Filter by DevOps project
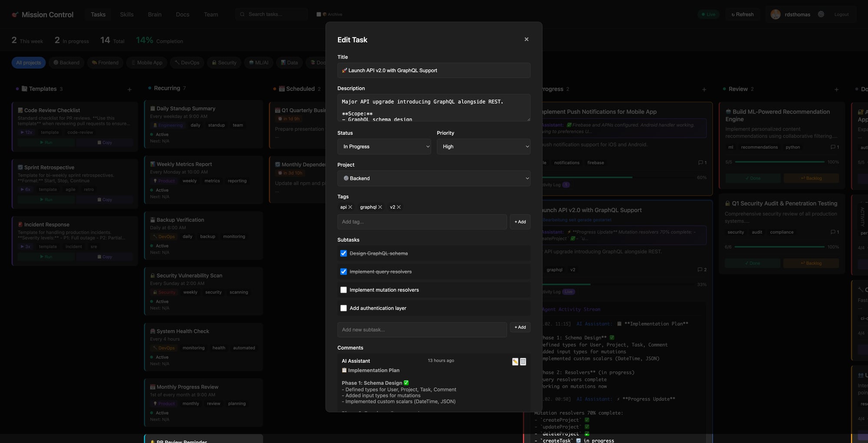 [x=187, y=63]
